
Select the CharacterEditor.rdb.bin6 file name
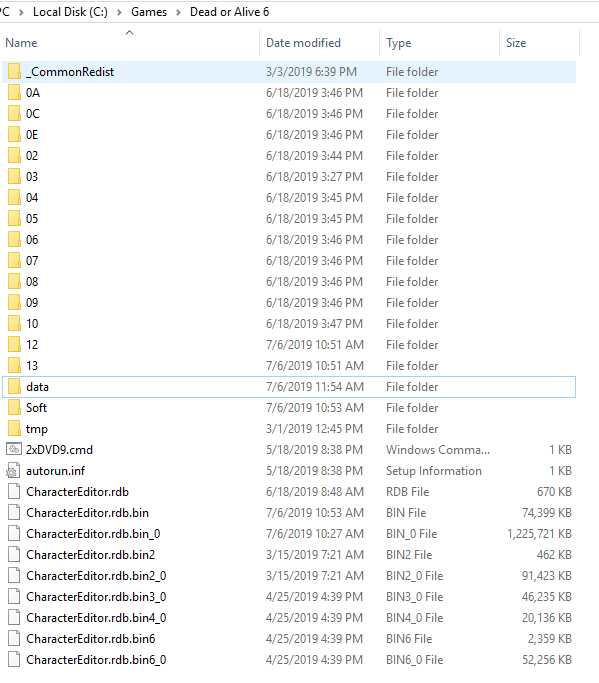(91, 638)
